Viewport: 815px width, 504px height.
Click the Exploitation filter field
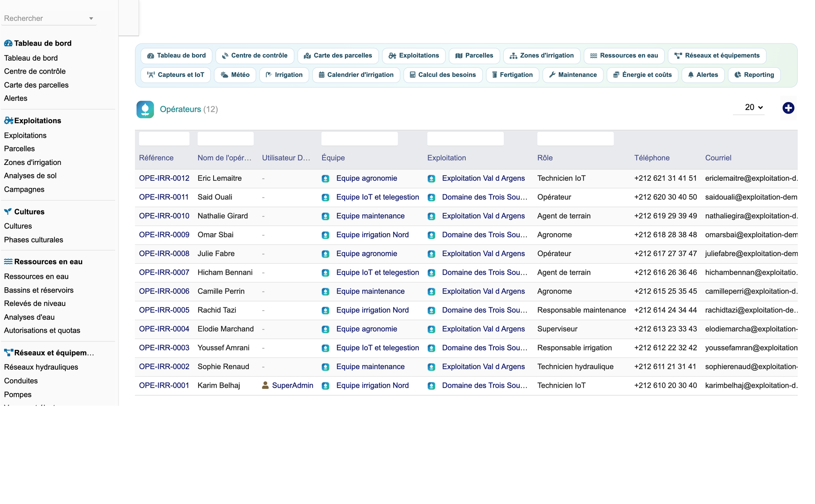[x=465, y=139]
